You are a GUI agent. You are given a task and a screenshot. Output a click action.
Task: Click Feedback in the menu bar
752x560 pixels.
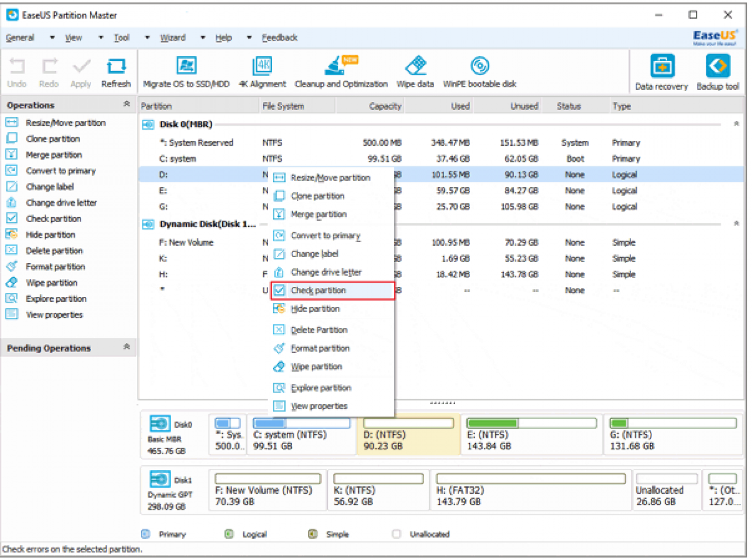[279, 38]
